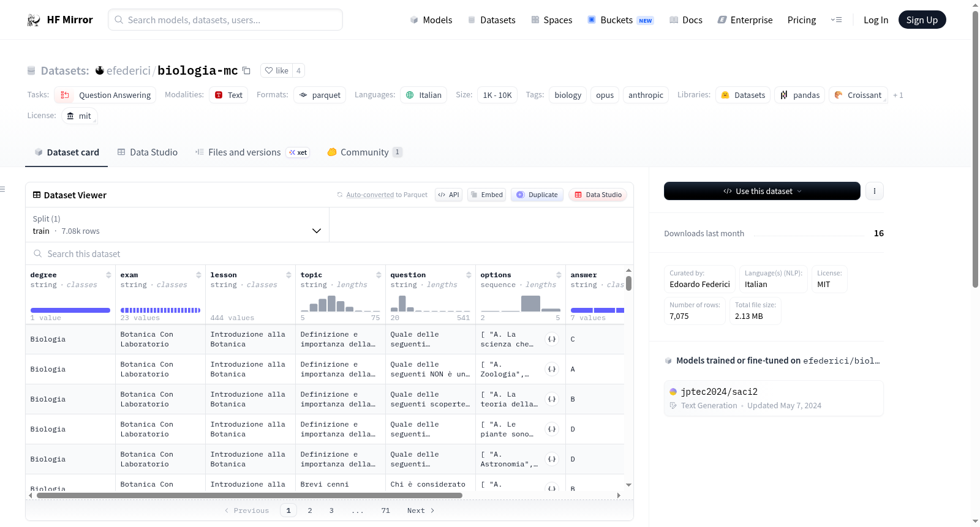
Task: Open jptec2024/saci2 model card
Action: coord(774,398)
